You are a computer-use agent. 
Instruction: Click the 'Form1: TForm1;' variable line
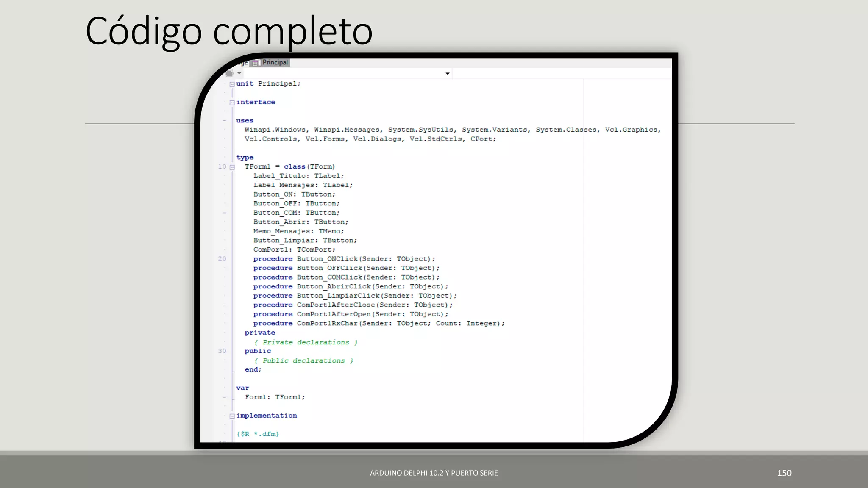275,397
